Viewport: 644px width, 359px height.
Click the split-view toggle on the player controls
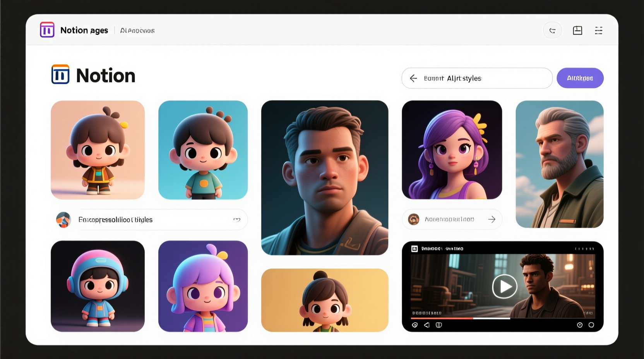pos(439,325)
